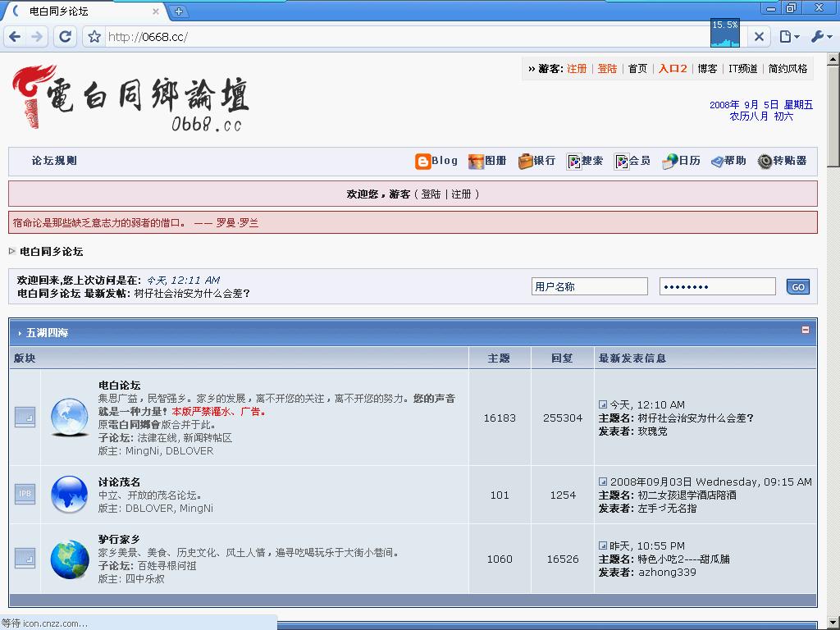Click the browser back arrow button

[15, 37]
